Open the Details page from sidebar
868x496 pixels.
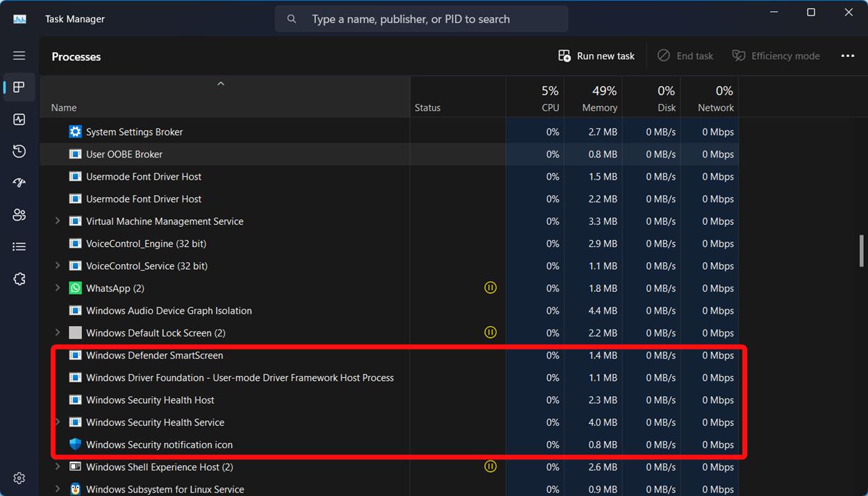coord(19,246)
